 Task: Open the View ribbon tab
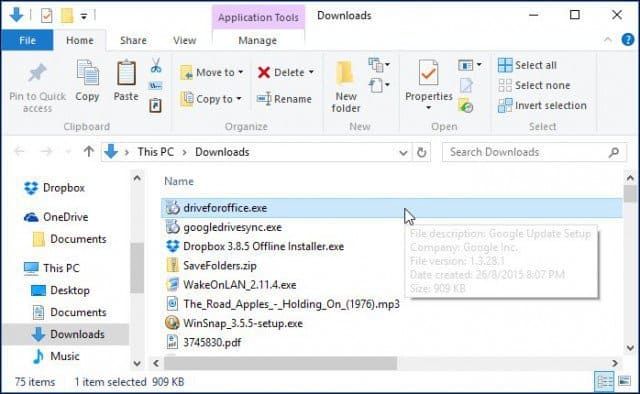184,40
